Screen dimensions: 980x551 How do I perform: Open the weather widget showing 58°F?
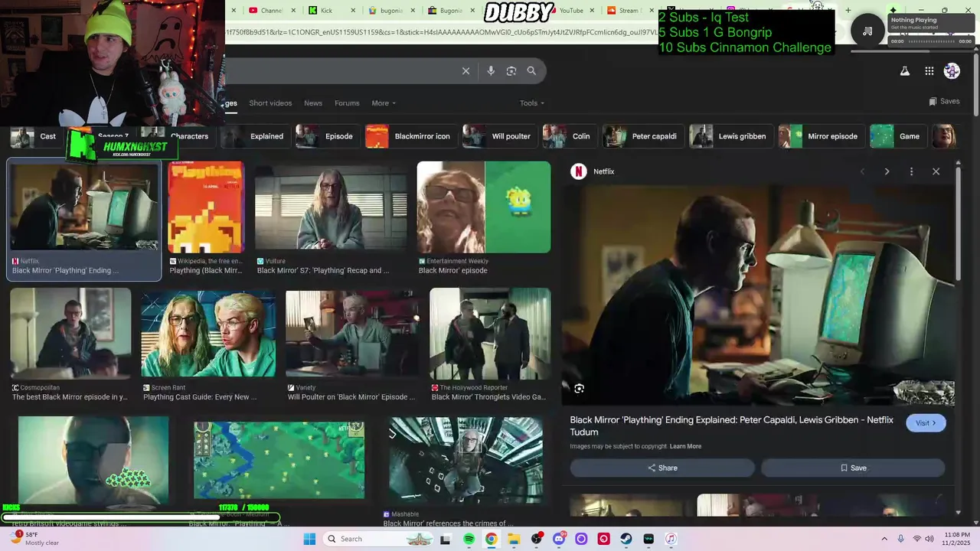tap(34, 539)
